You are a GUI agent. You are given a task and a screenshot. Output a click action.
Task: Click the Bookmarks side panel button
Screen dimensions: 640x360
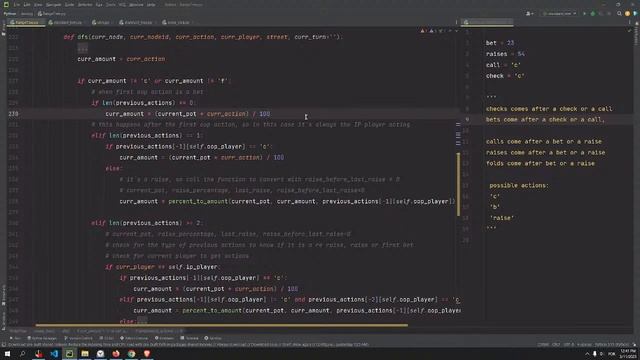coord(3,295)
